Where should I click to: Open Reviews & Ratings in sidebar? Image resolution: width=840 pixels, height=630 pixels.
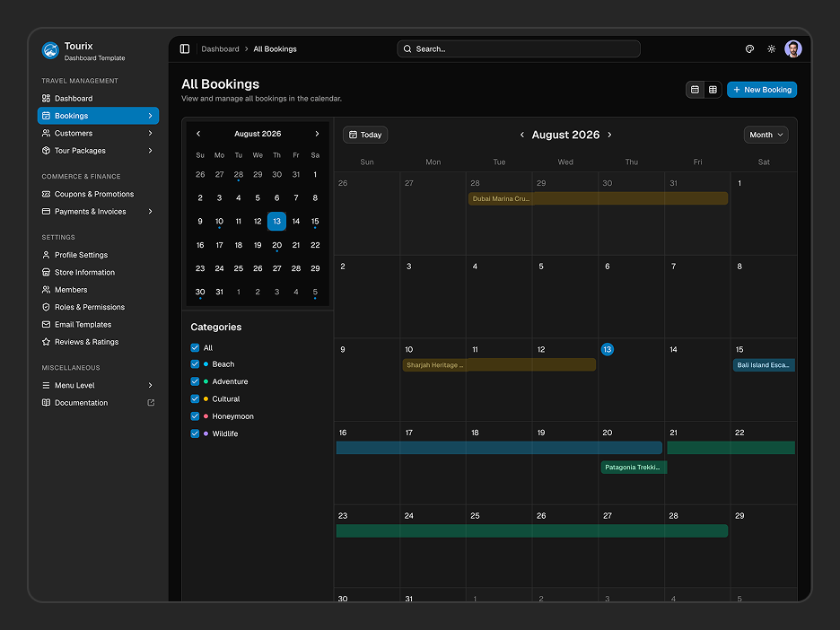click(98, 342)
